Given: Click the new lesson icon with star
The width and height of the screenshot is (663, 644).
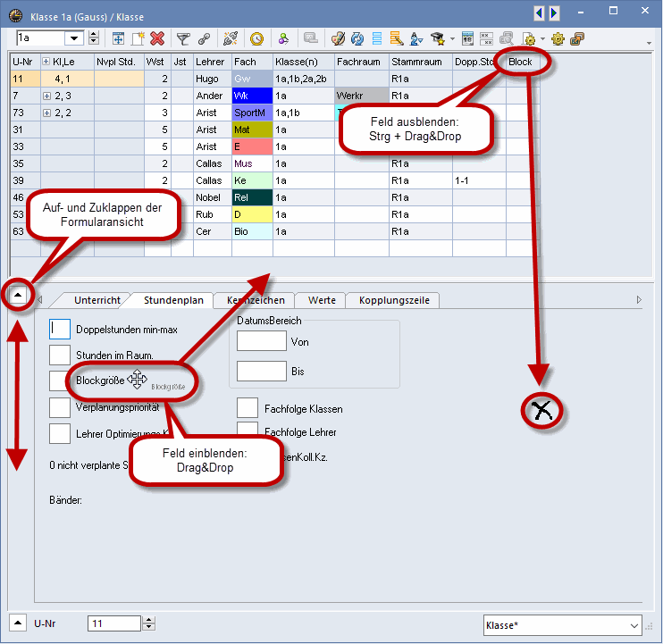Looking at the screenshot, I should (138, 38).
